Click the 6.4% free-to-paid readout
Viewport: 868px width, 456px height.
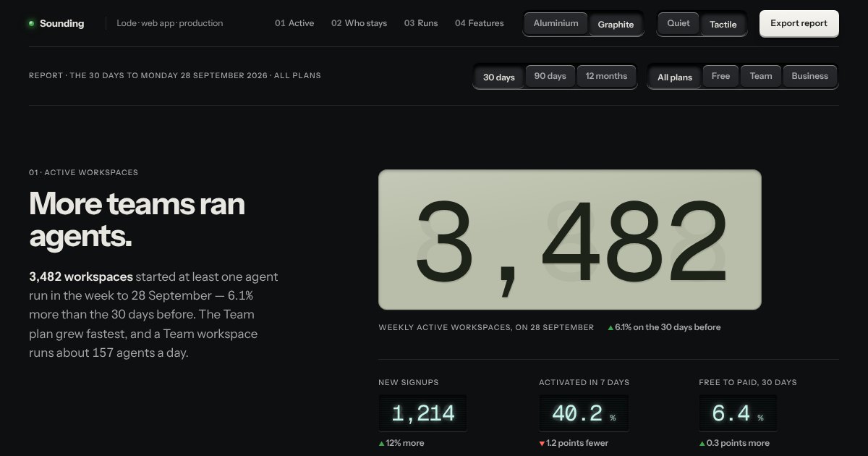[x=738, y=413]
